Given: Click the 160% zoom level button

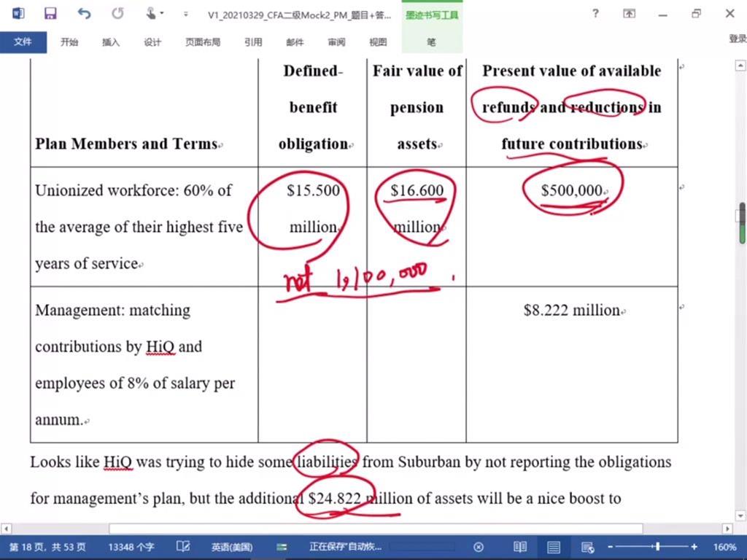Looking at the screenshot, I should (x=724, y=547).
